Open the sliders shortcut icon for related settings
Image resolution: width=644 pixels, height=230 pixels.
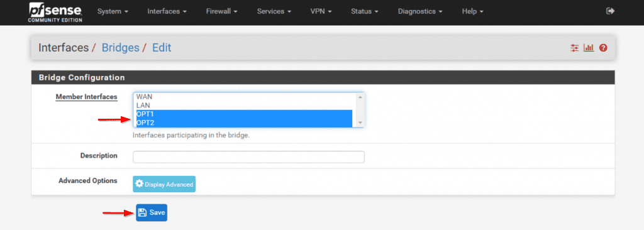click(574, 48)
